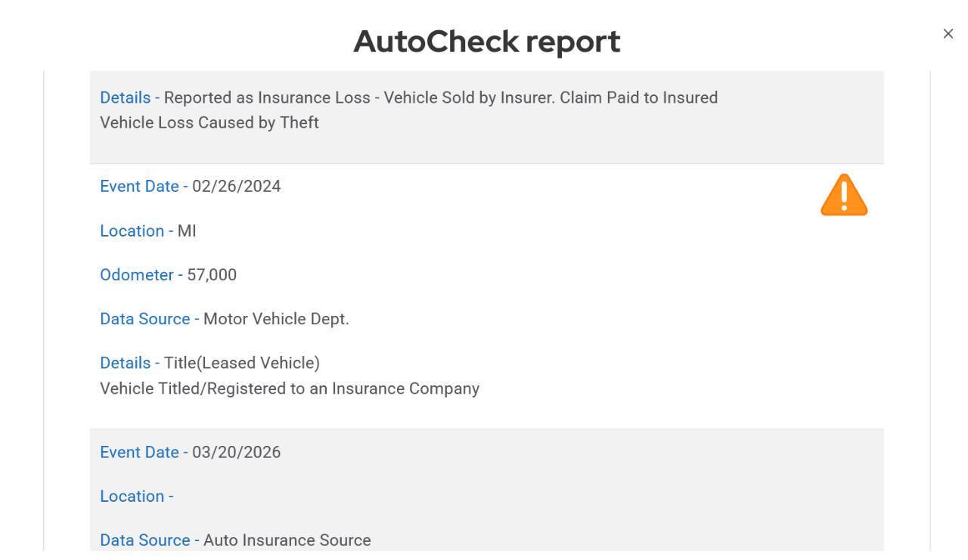The height and width of the screenshot is (560, 968).
Task: Click the Vehicle Titled/Registered to Insurance Company line
Action: [290, 388]
